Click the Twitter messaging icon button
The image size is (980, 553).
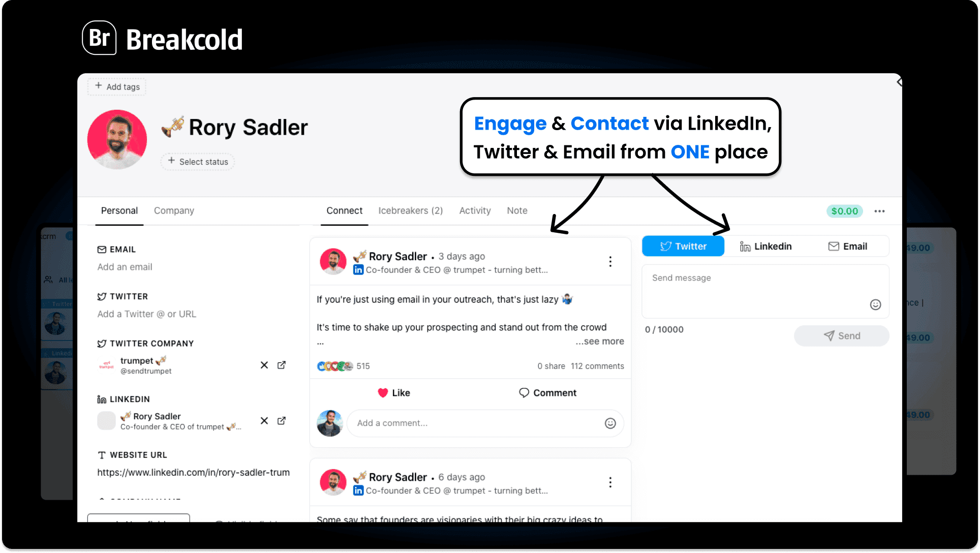pos(683,245)
